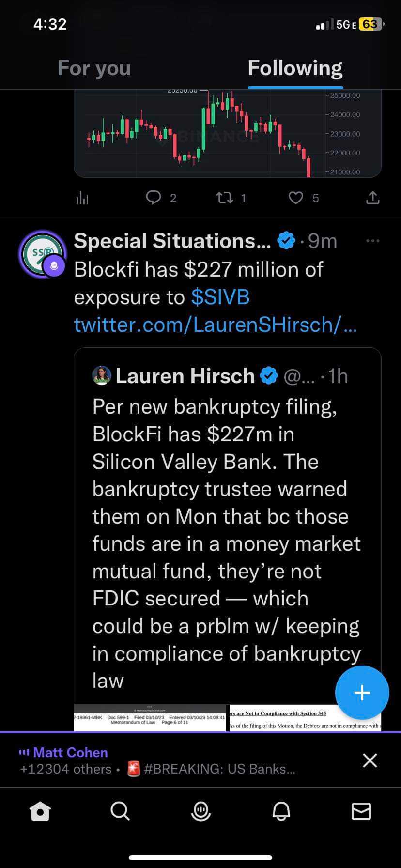Share the chart tweet
The image size is (401, 868).
pos(372,198)
